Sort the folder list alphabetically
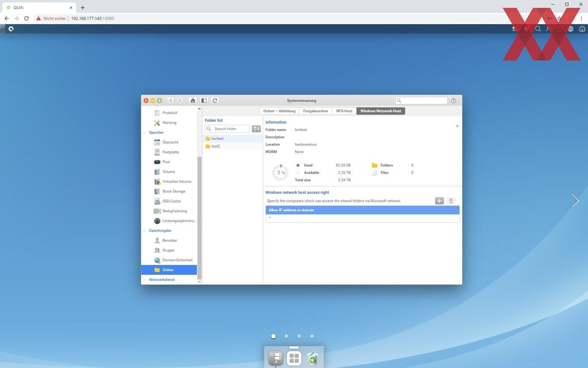 256,129
